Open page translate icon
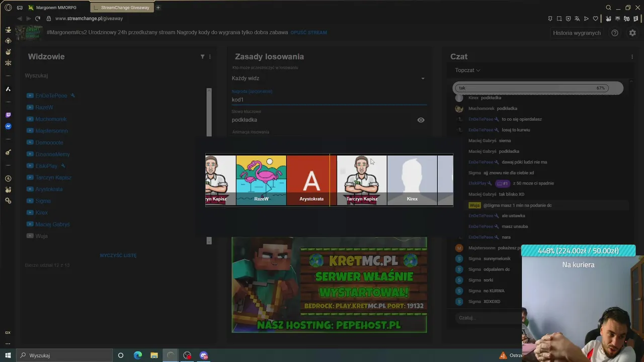 pyautogui.click(x=577, y=19)
